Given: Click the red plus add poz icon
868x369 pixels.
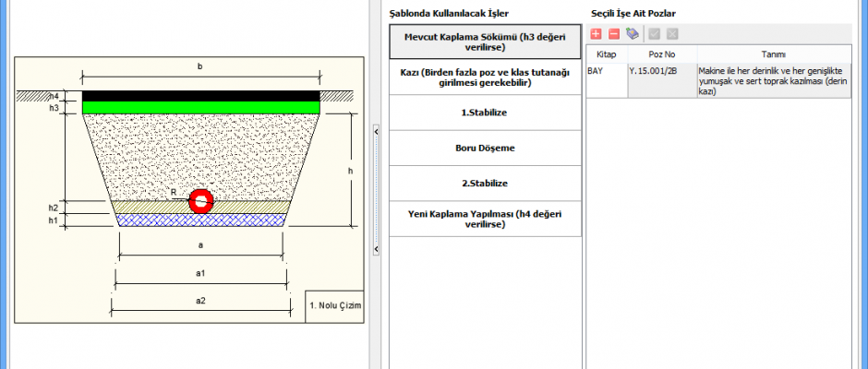Looking at the screenshot, I should pos(597,34).
